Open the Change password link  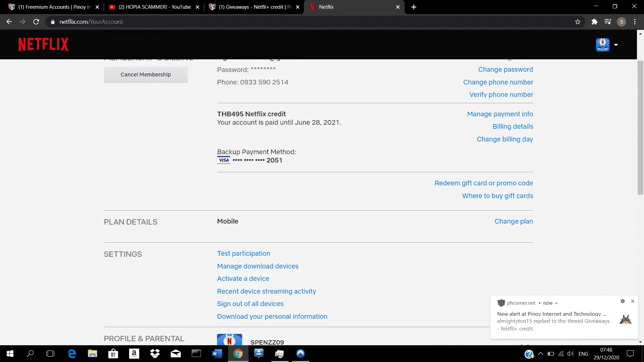[x=505, y=69]
